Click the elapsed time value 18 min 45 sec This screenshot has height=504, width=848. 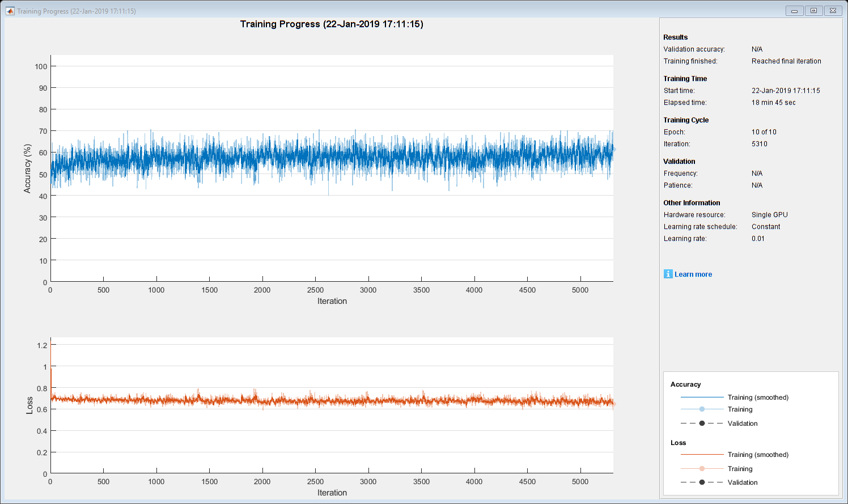pos(773,103)
